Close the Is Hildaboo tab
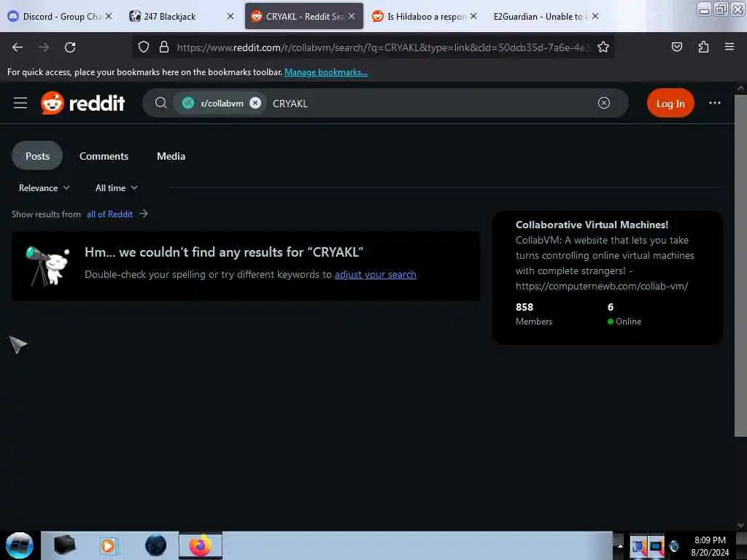Viewport: 747px width, 560px height. pos(473,16)
